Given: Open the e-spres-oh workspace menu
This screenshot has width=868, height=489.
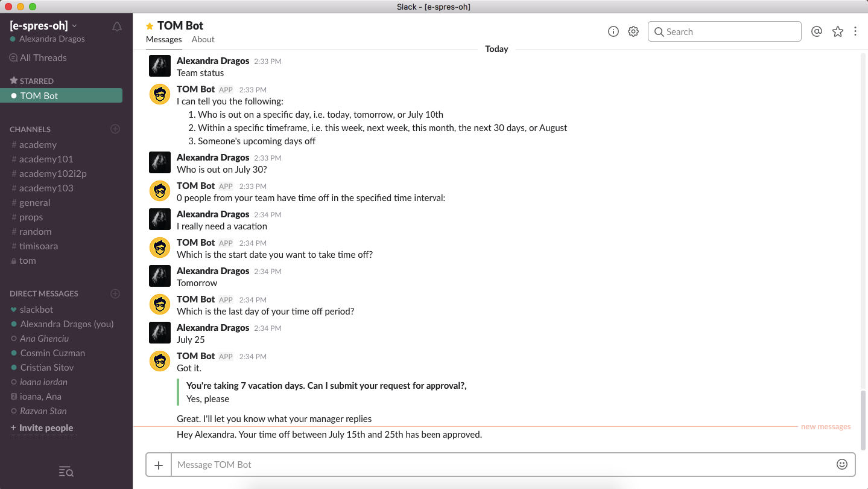Looking at the screenshot, I should 43,25.
